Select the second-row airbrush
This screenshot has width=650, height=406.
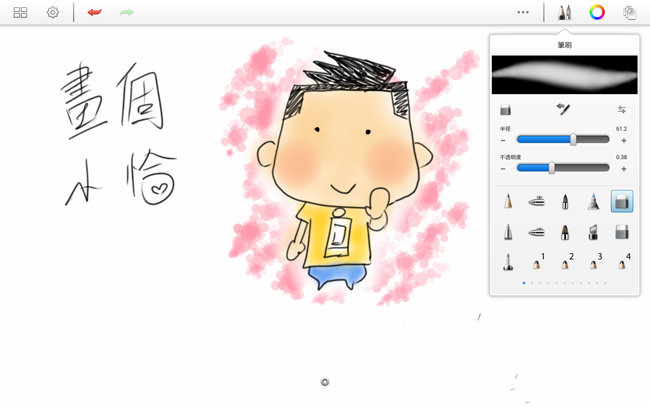[x=536, y=232]
